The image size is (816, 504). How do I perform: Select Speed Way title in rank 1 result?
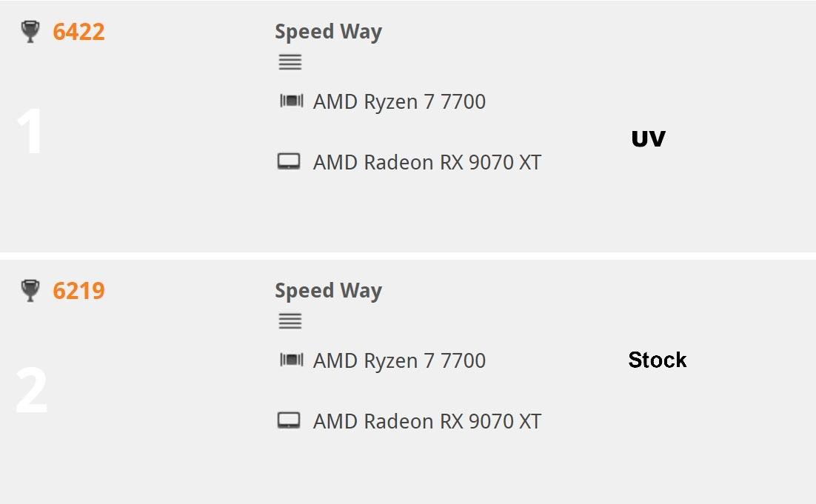point(328,32)
